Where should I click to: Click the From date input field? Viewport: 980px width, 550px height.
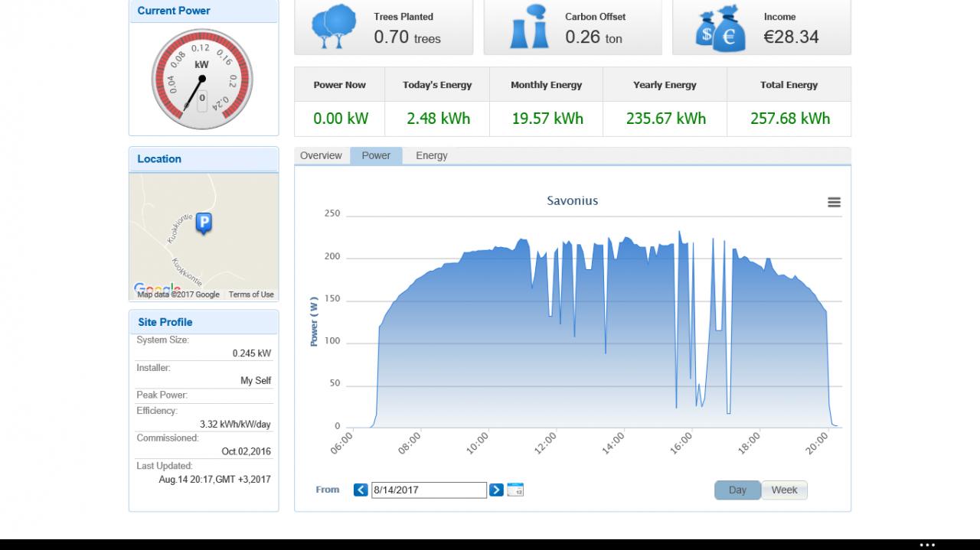(429, 490)
